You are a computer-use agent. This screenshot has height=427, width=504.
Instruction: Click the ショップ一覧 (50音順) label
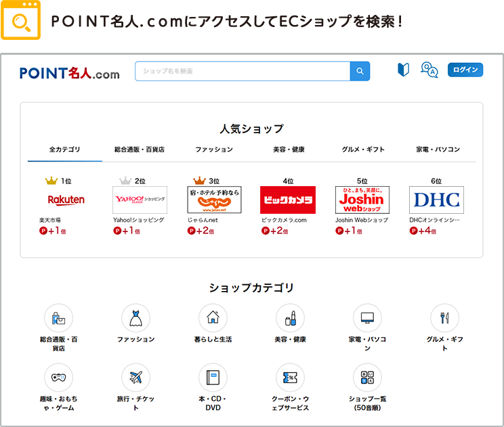point(367,403)
